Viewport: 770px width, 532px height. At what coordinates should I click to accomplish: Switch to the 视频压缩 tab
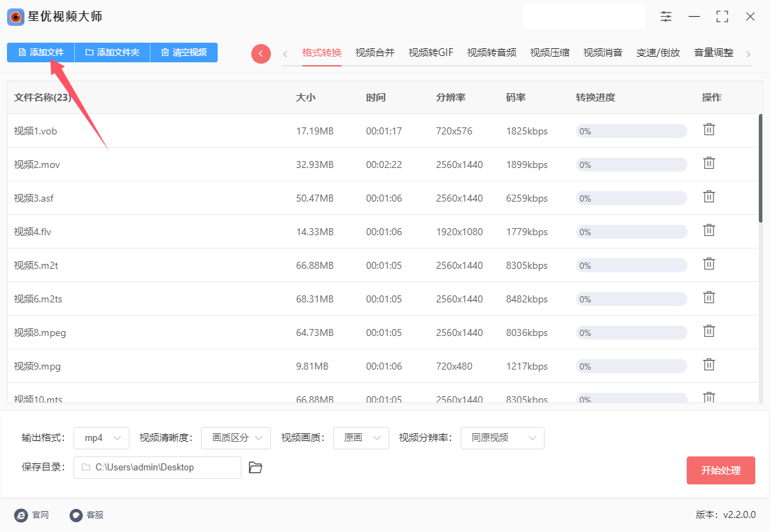click(x=549, y=52)
